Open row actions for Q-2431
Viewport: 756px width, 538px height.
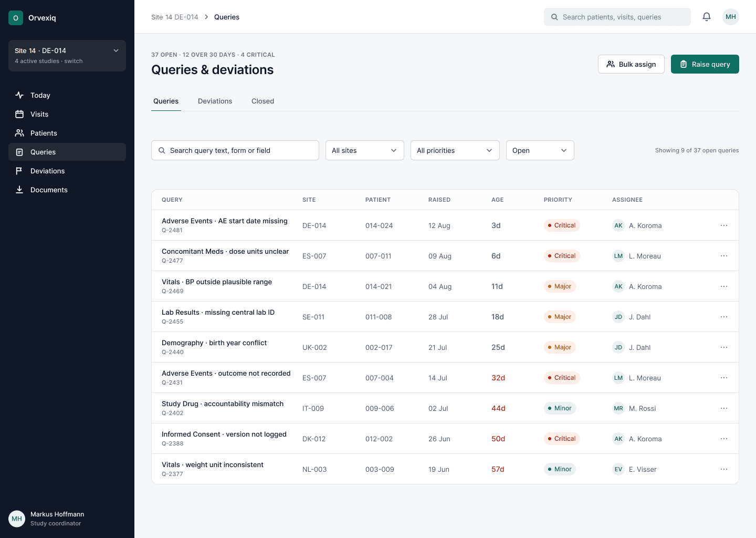[x=724, y=378]
